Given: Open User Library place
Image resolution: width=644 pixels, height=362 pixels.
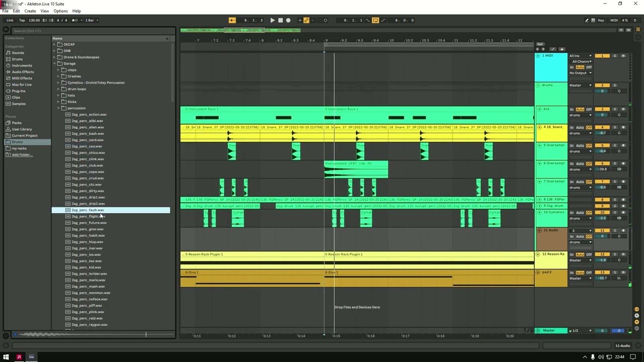Looking at the screenshot, I should (x=22, y=129).
